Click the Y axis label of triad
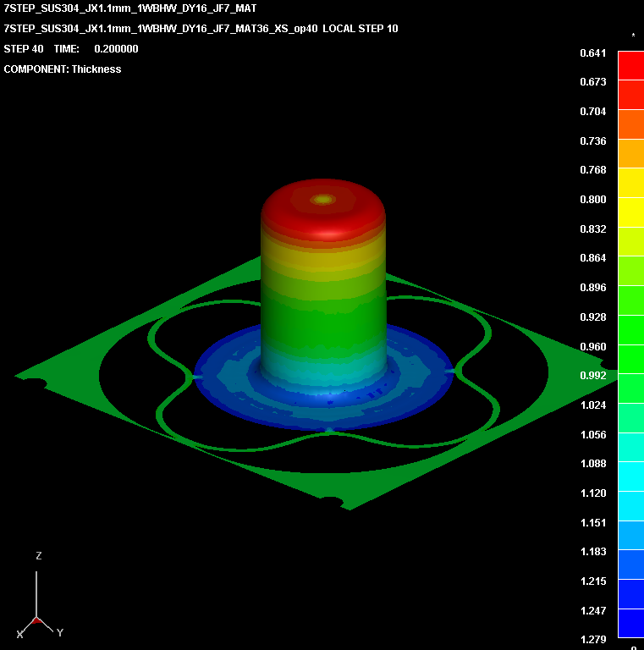 (60, 632)
